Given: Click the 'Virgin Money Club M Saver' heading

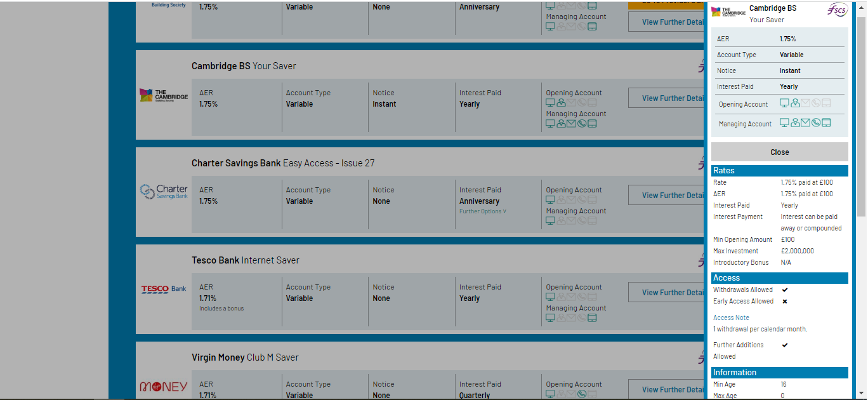Looking at the screenshot, I should point(245,357).
